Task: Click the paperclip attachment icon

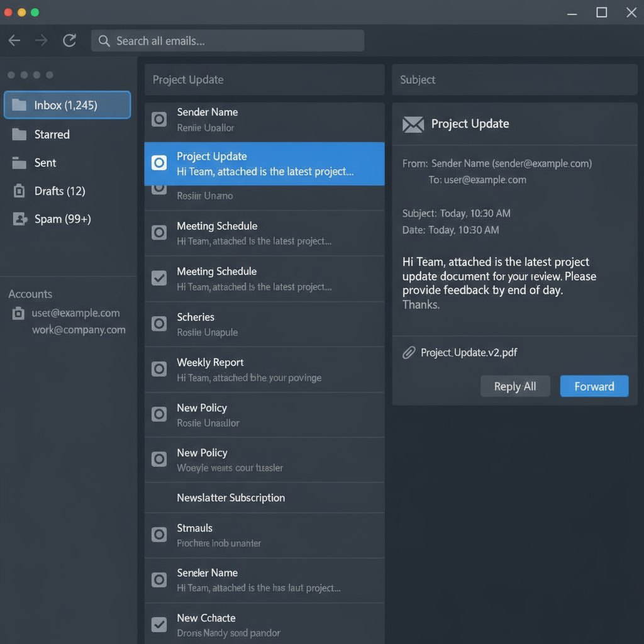Action: coord(409,353)
